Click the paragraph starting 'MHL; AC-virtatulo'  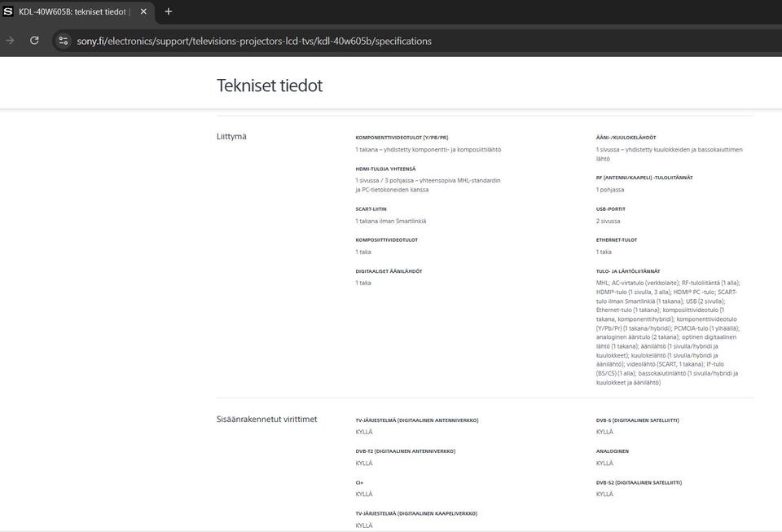click(668, 332)
